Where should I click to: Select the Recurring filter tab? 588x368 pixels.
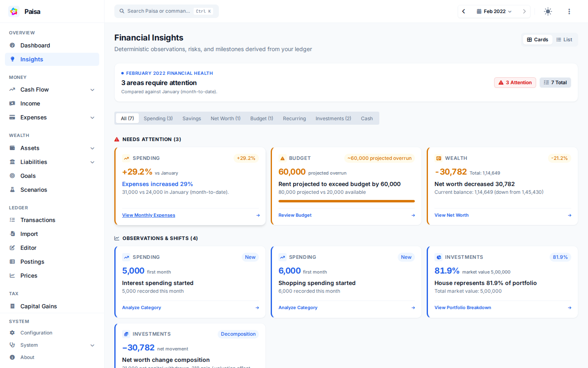click(x=294, y=118)
